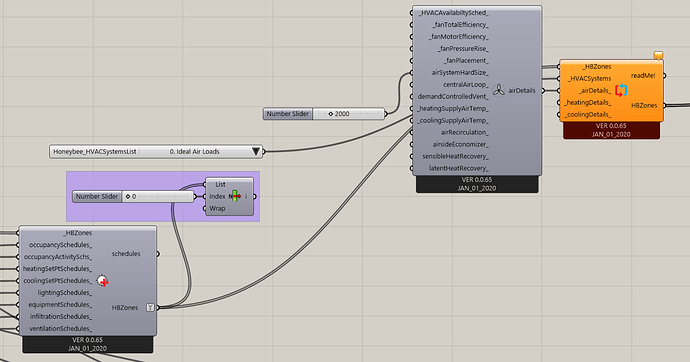Click the fan icon on airDetails component
Viewport: 690px width, 362px height.
pos(499,90)
